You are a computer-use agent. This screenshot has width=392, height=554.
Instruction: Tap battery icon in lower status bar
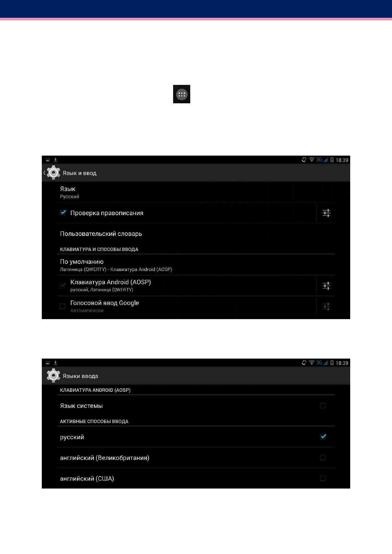pyautogui.click(x=332, y=363)
